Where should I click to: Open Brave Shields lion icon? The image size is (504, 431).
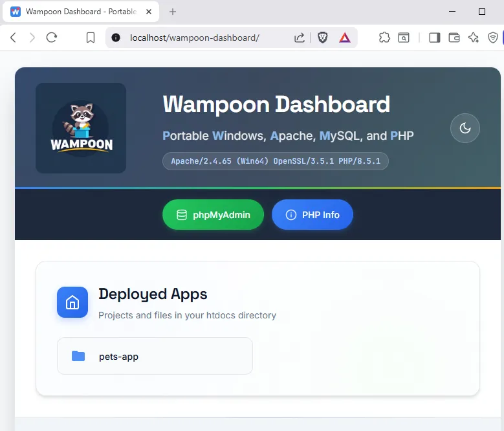(x=323, y=38)
